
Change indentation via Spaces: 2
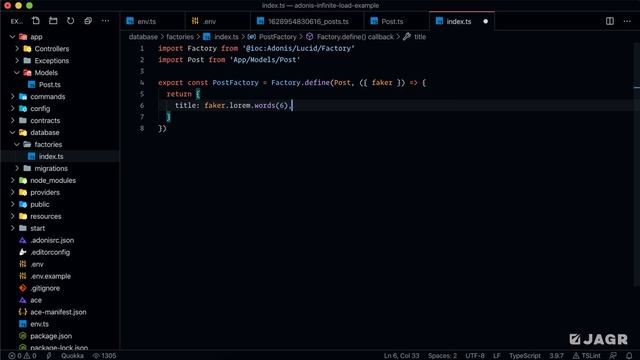(442, 356)
